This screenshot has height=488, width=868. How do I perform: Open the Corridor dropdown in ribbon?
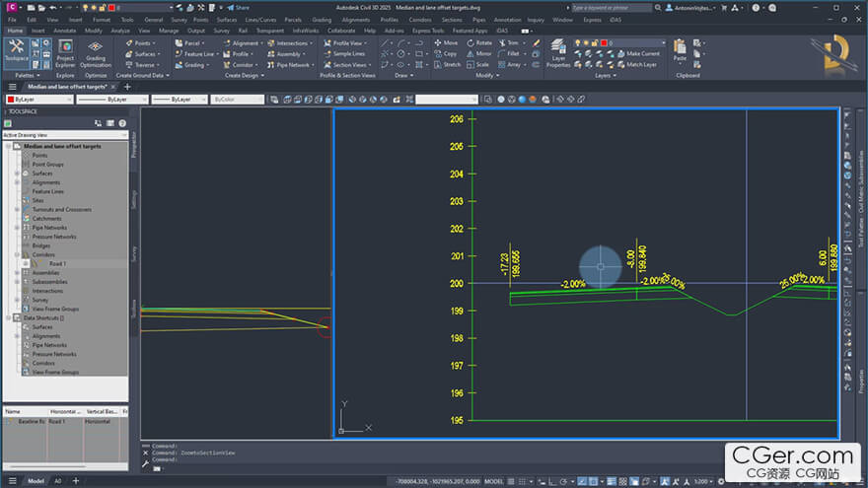point(241,64)
